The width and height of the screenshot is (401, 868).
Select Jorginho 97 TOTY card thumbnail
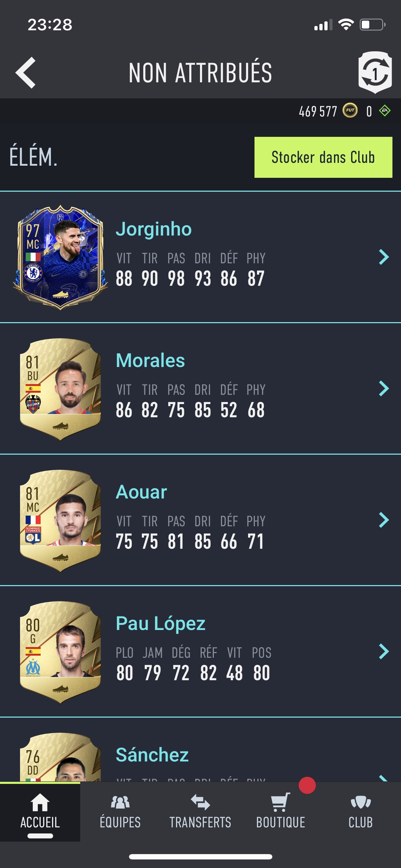60,257
